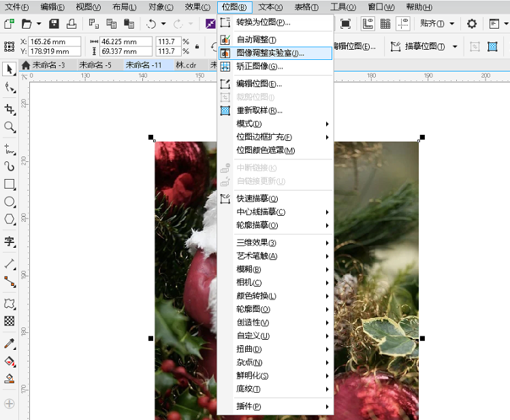The height and width of the screenshot is (420, 510).
Task: Pick the Ellipse tool
Action: pyautogui.click(x=10, y=201)
